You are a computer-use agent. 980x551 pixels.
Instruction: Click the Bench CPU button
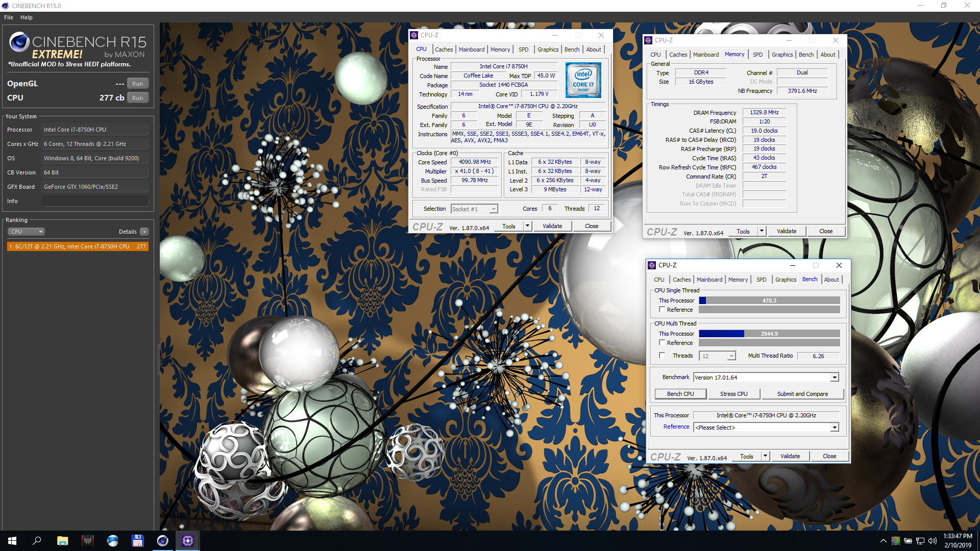[680, 394]
